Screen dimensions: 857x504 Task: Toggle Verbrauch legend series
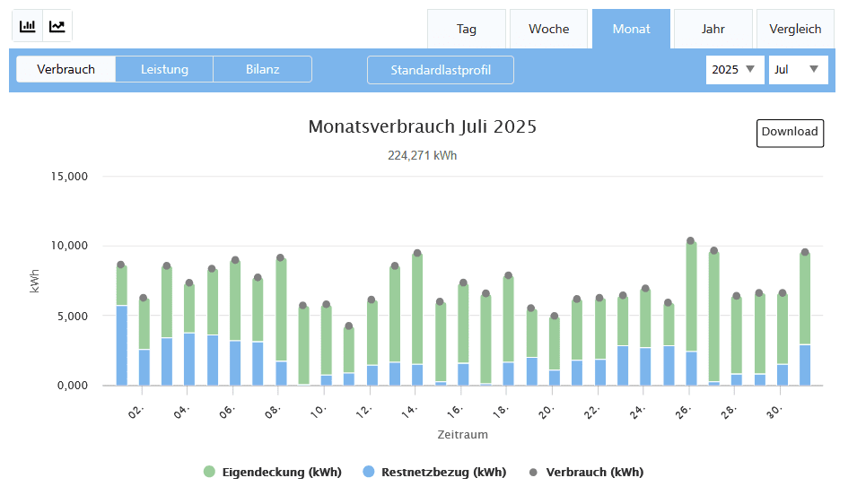(x=594, y=472)
